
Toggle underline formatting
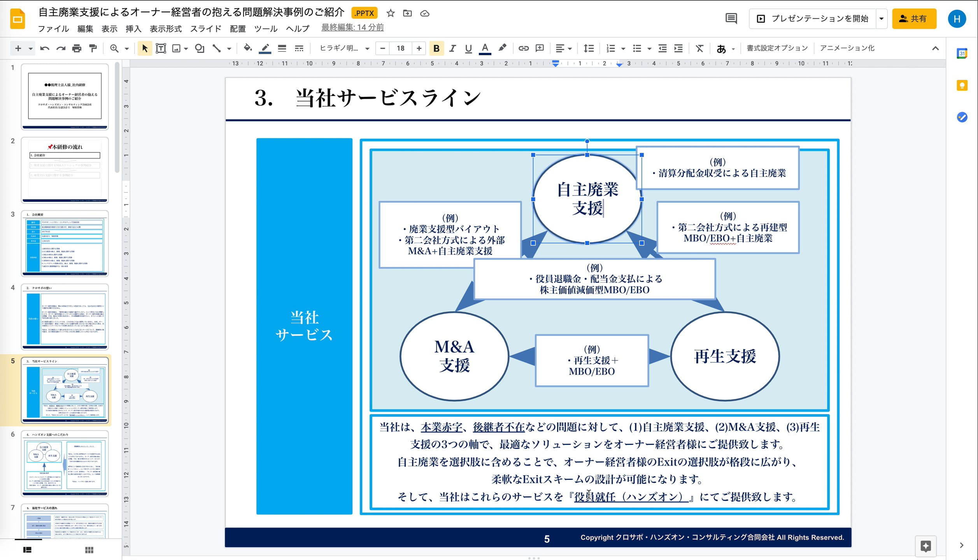pos(468,48)
